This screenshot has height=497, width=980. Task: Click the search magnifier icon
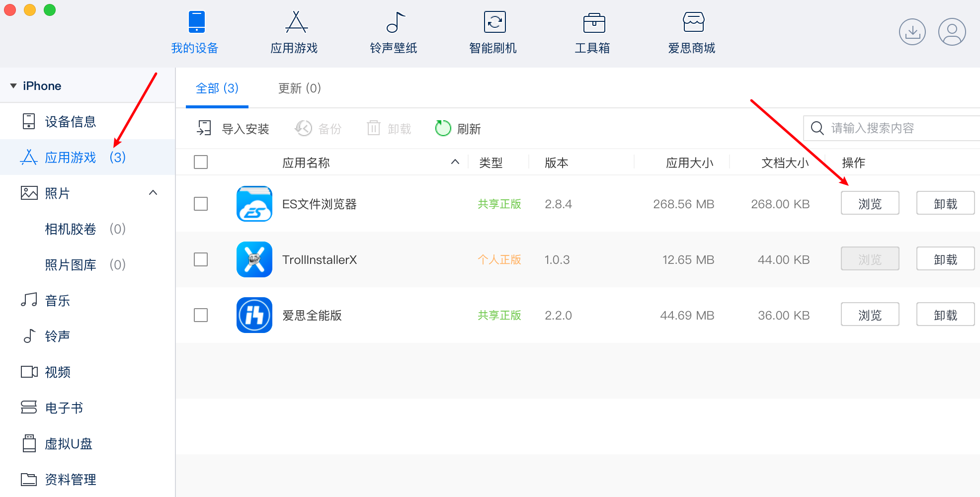817,128
